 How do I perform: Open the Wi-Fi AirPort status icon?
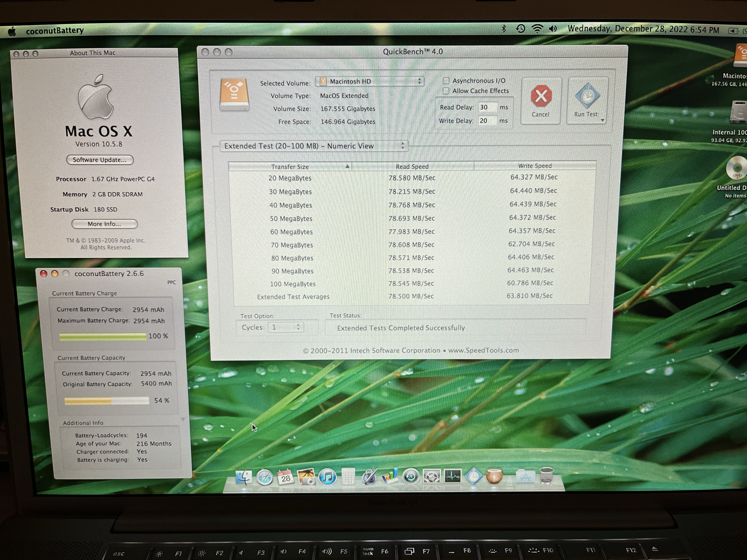537,29
